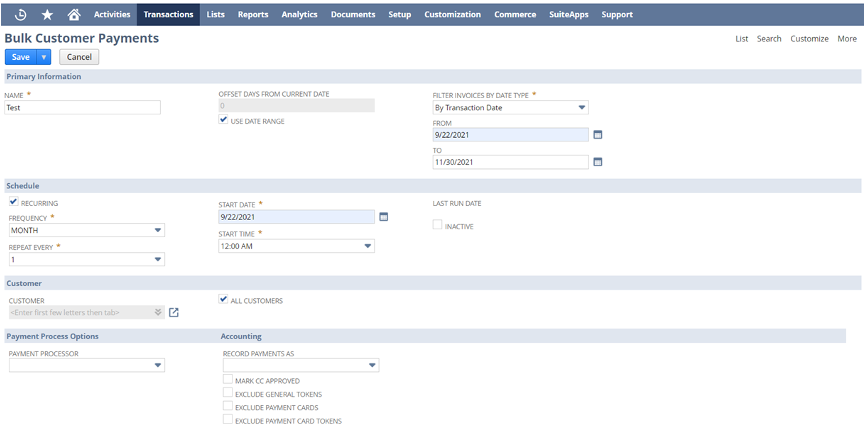Click the Search link

(x=769, y=39)
